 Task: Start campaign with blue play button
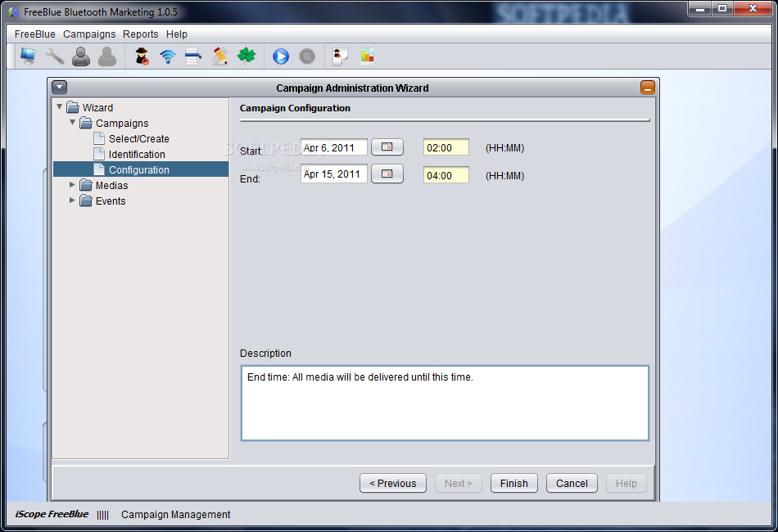(x=281, y=56)
